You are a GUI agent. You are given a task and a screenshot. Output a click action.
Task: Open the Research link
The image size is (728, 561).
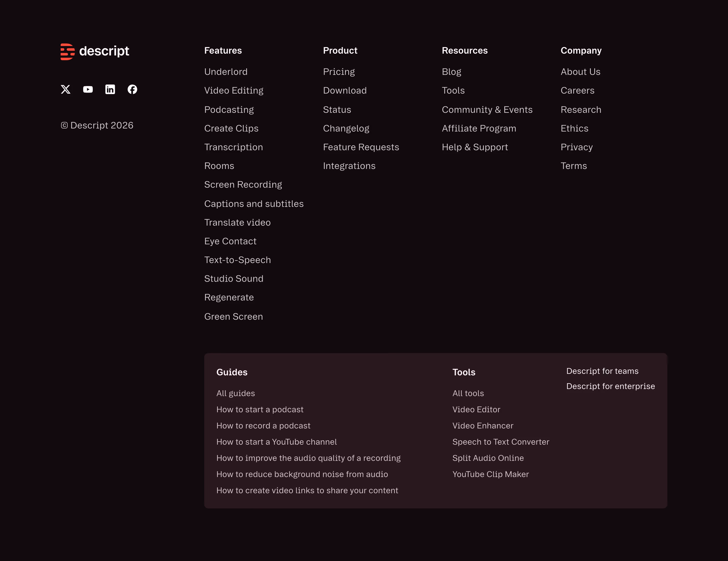[x=581, y=110]
